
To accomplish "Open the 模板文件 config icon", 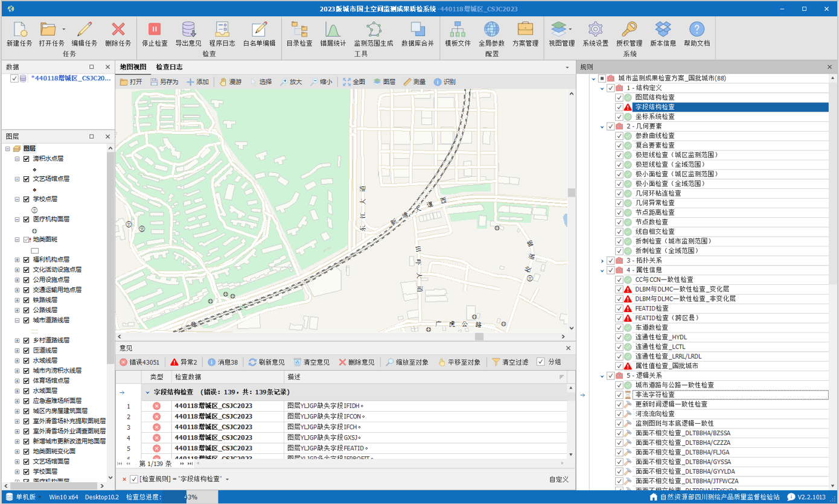I will [x=458, y=29].
